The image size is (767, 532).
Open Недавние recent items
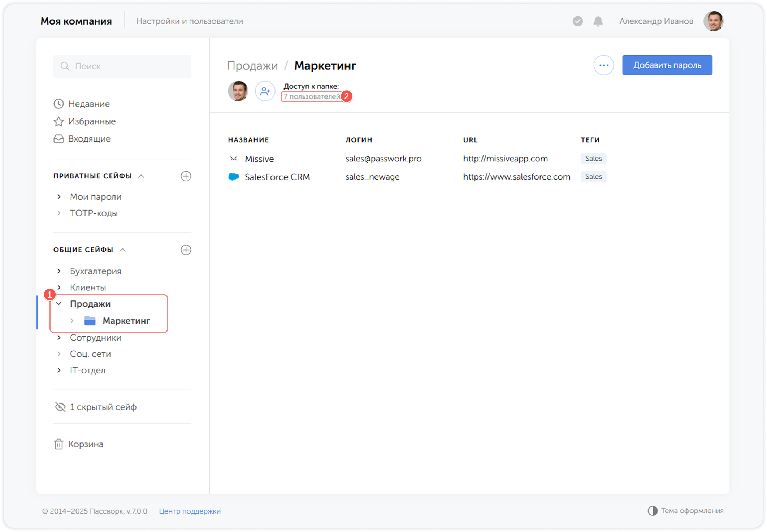(89, 104)
